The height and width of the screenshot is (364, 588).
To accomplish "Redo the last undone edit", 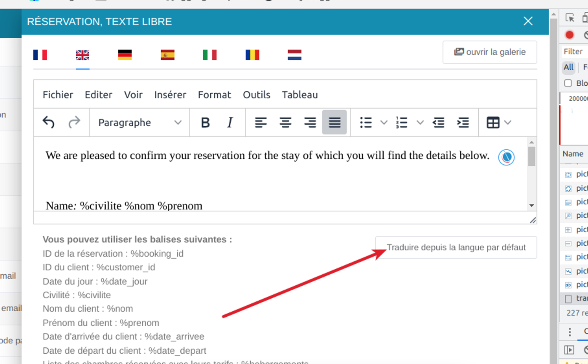I will click(x=74, y=123).
